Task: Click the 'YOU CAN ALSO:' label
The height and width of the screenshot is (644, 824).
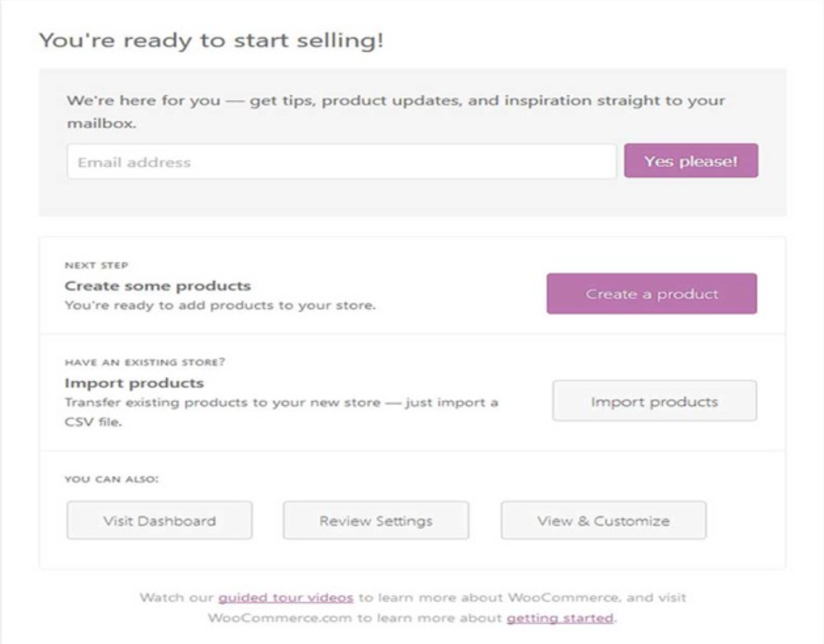Action: pyautogui.click(x=111, y=479)
